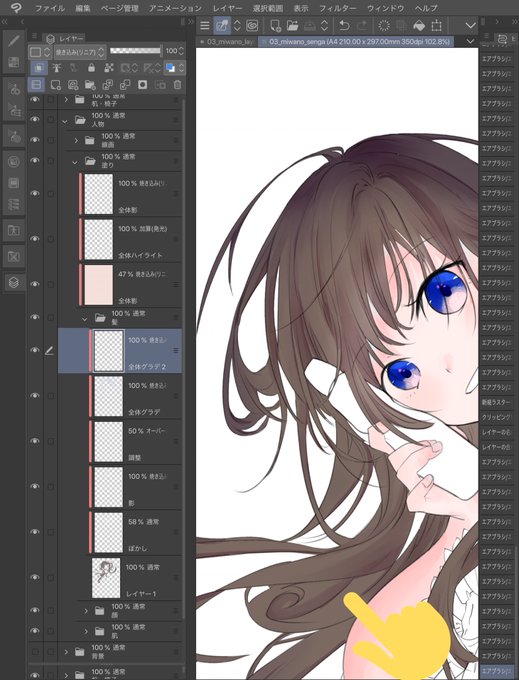Click the new vector layer icon
519x680 pixels.
click(x=73, y=85)
